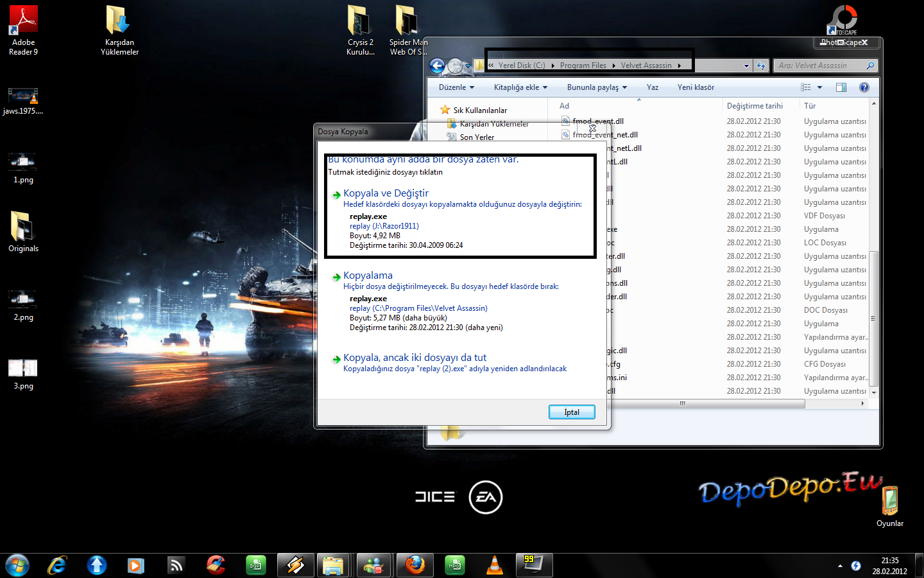Show hidden system tray icons

840,566
